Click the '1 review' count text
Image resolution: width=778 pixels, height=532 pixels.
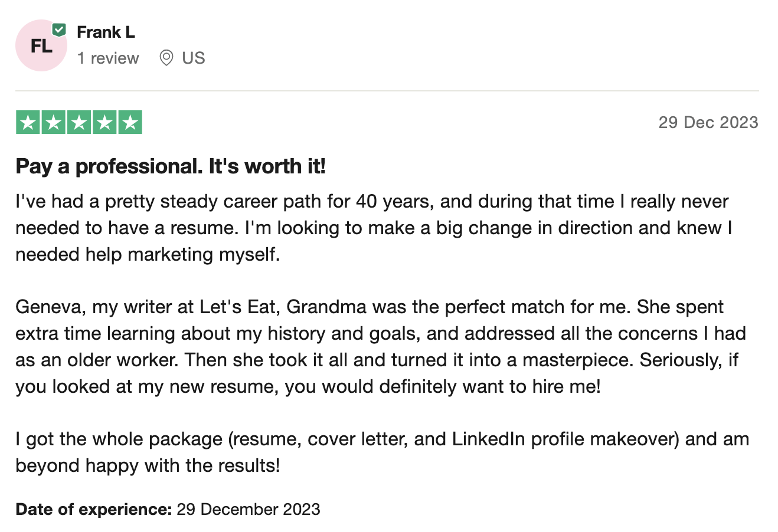(x=108, y=58)
